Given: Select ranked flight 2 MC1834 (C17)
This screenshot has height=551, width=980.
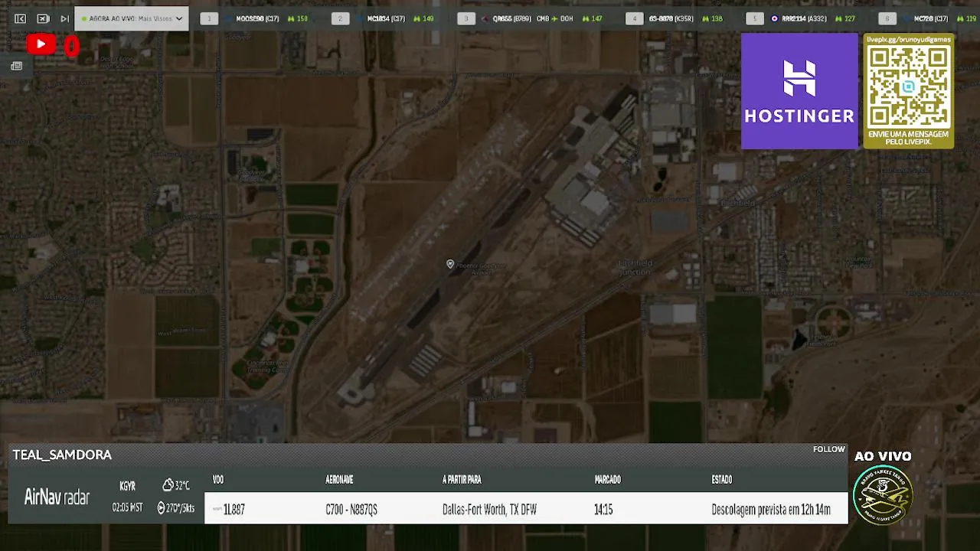Looking at the screenshot, I should 384,18.
